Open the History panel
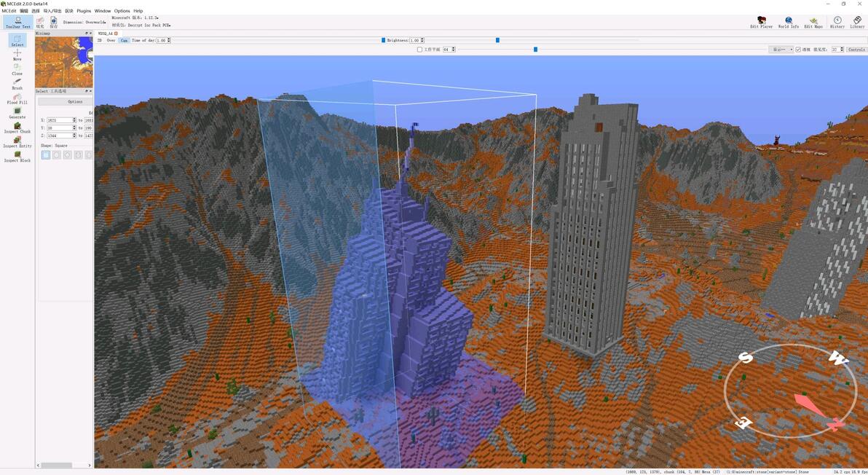The image size is (868, 475). click(x=837, y=22)
